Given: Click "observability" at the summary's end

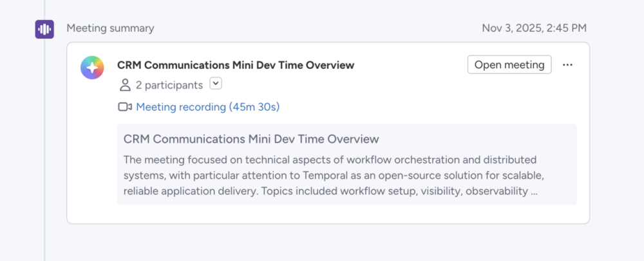Looking at the screenshot, I should pyautogui.click(x=495, y=191).
